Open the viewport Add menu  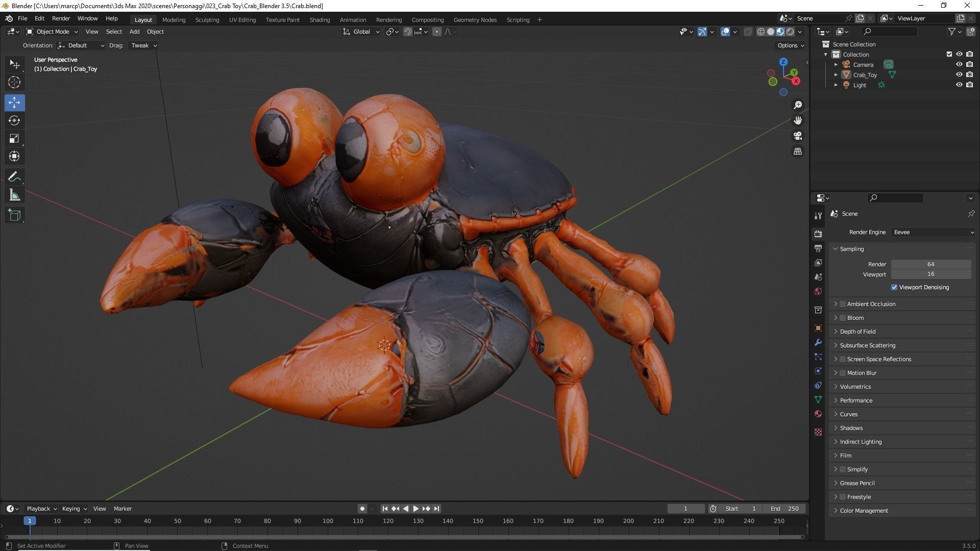tap(134, 32)
